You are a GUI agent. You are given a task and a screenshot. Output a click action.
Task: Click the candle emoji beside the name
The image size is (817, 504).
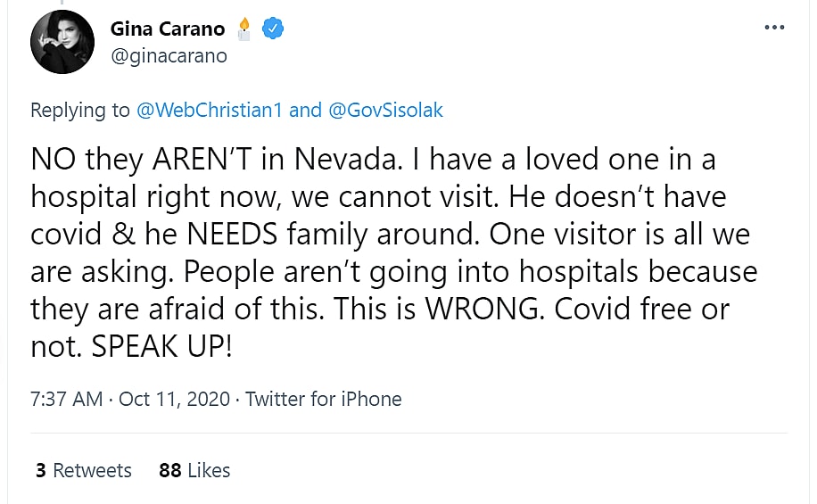click(x=244, y=29)
